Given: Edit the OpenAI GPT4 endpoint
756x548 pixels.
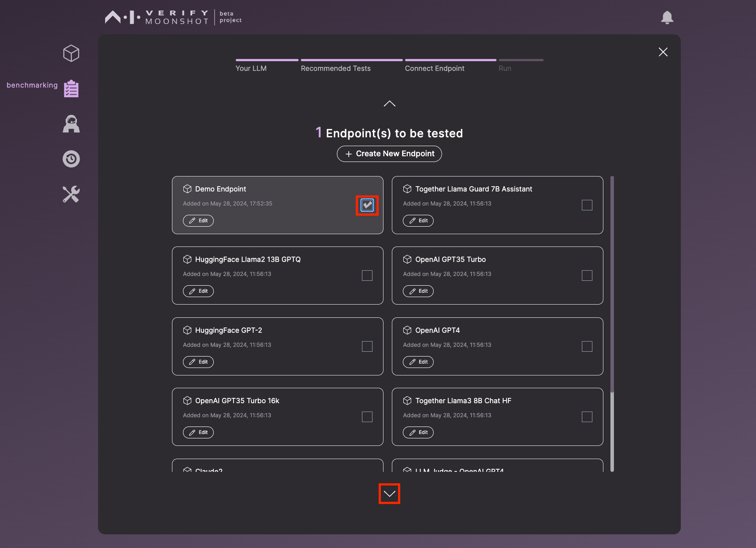Looking at the screenshot, I should (x=418, y=362).
